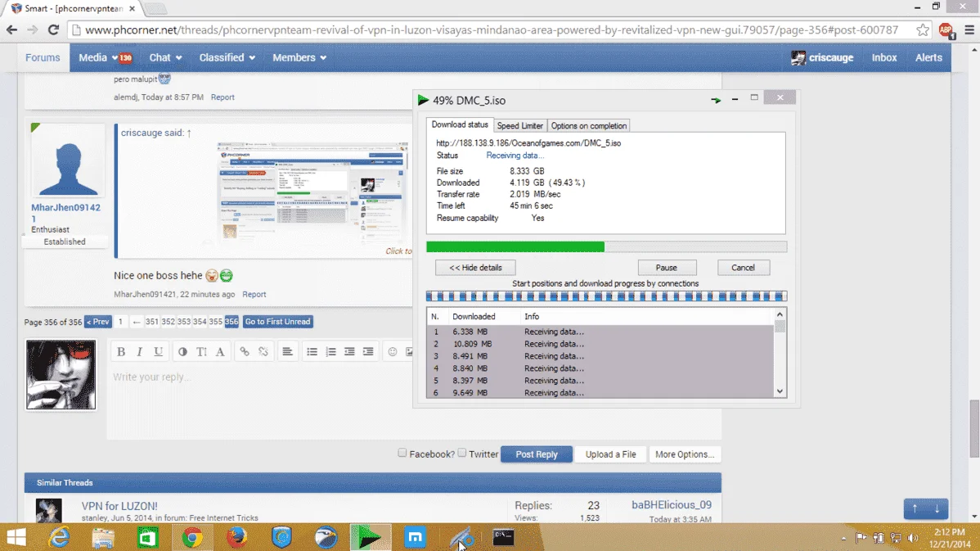Click the Post Reply button
980x551 pixels.
tap(537, 454)
